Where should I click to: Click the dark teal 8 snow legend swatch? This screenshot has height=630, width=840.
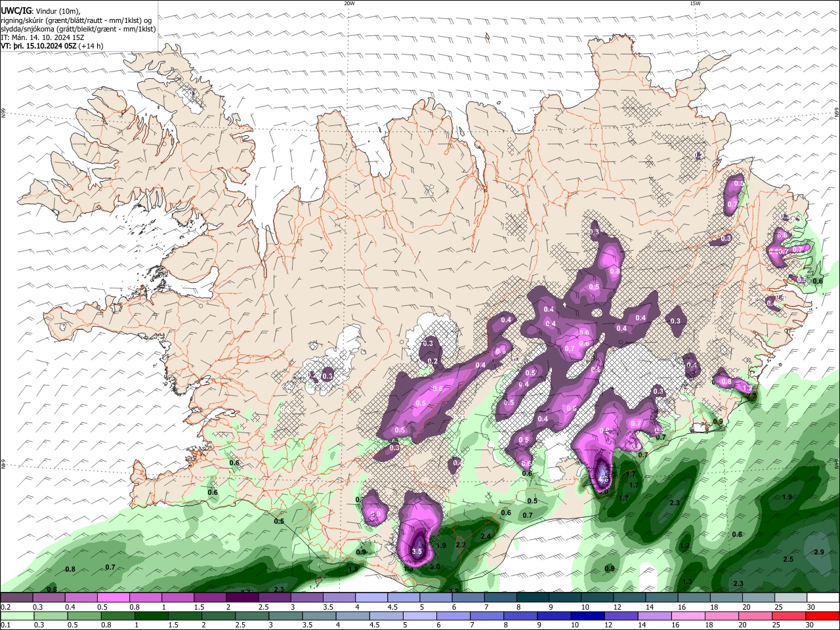533,598
